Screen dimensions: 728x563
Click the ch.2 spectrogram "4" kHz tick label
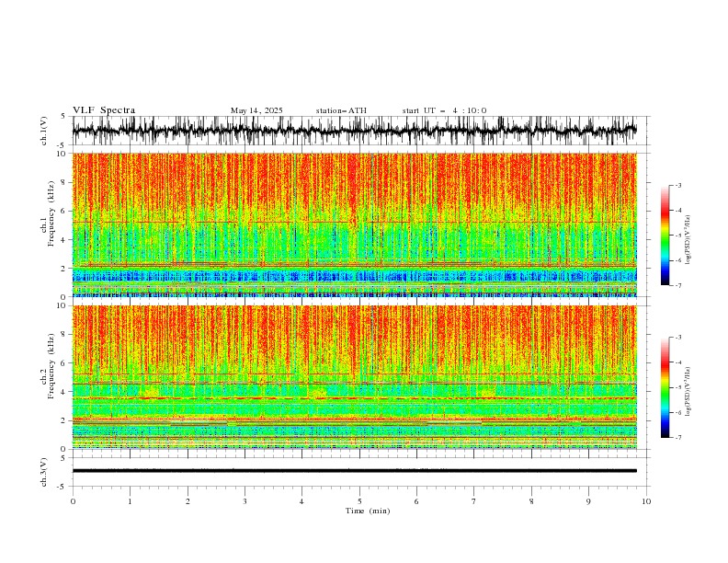click(64, 392)
